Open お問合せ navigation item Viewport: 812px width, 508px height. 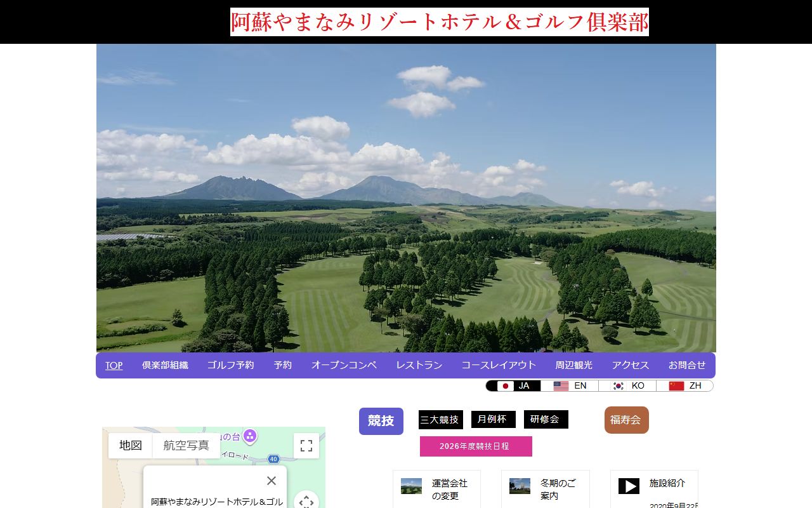click(x=687, y=365)
